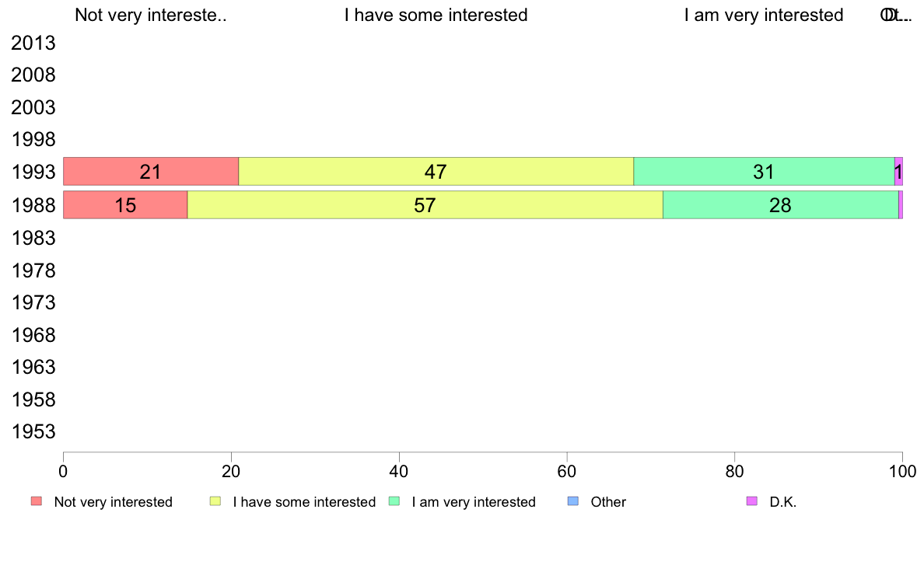Click the green I am very interested legend swatch

tap(394, 501)
